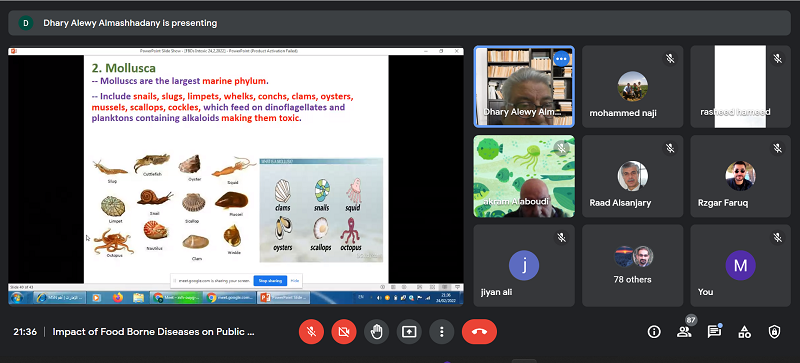Select akram Alaboudi's video tile
This screenshot has width=800, height=363.
coord(524,176)
